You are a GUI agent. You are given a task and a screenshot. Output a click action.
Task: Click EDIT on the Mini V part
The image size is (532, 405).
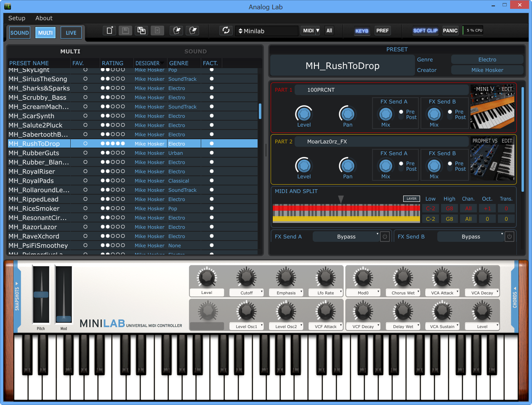507,89
